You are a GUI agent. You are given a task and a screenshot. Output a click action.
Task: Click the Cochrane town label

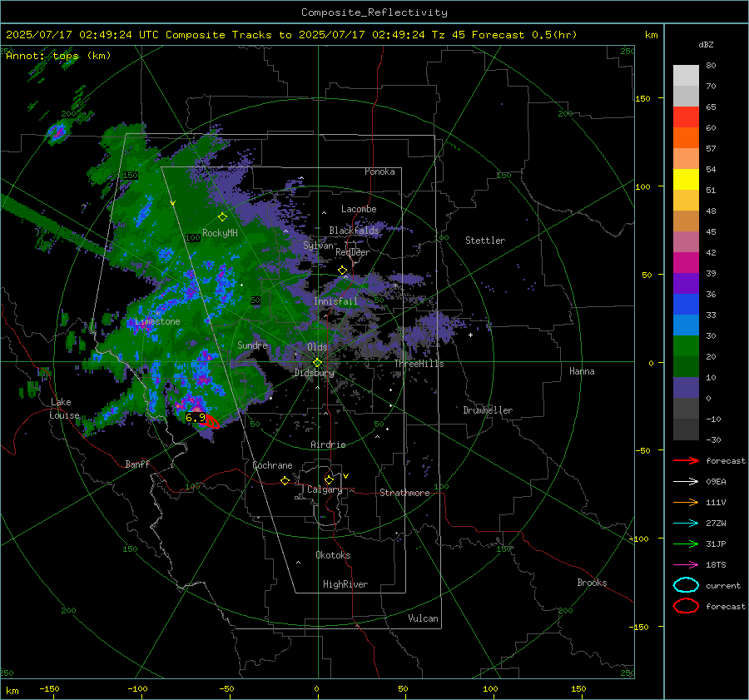click(x=272, y=465)
